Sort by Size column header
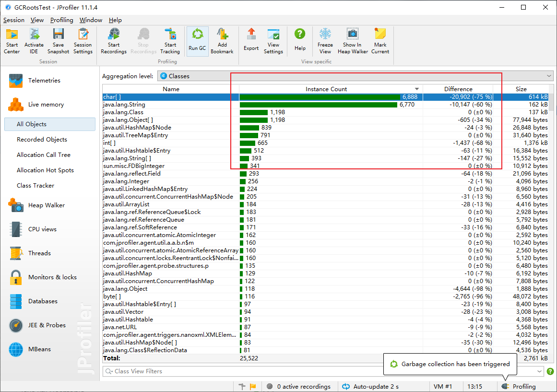This screenshot has width=557, height=392. click(x=521, y=89)
